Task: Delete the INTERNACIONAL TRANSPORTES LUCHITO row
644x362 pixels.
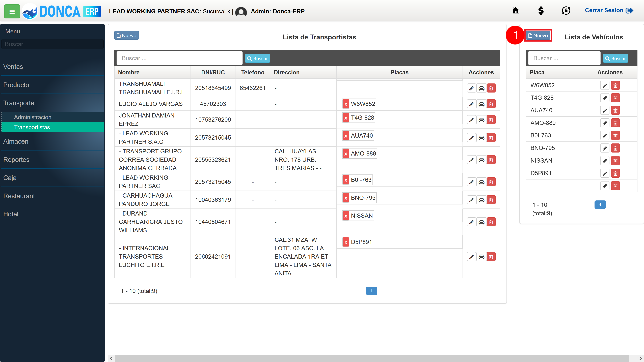Action: tap(491, 257)
